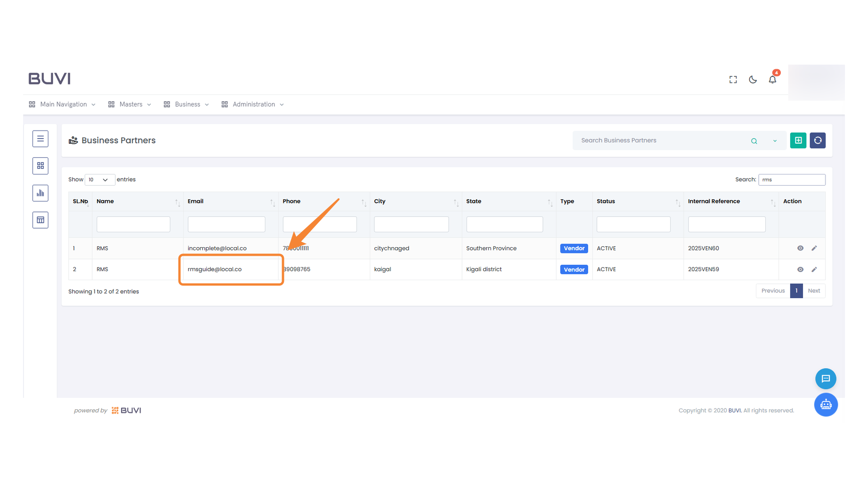This screenshot has width=868, height=488.
Task: Open the Administration menu
Action: pos(253,104)
